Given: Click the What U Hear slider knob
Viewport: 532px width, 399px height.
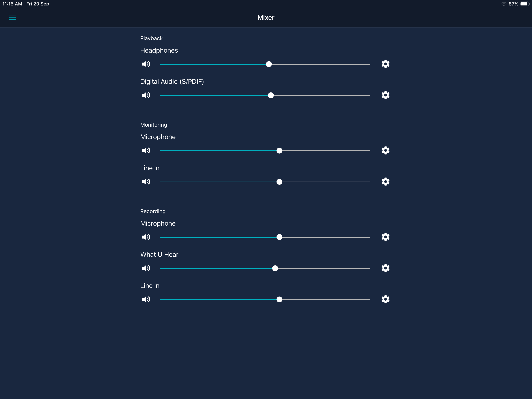Looking at the screenshot, I should coord(275,268).
